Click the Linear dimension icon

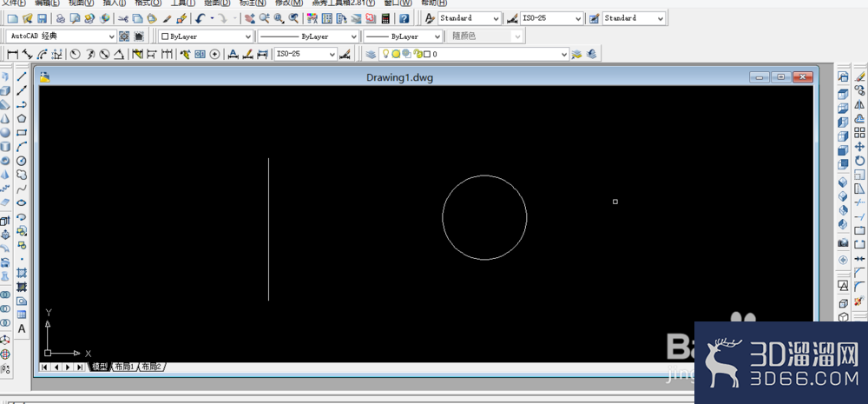click(12, 55)
